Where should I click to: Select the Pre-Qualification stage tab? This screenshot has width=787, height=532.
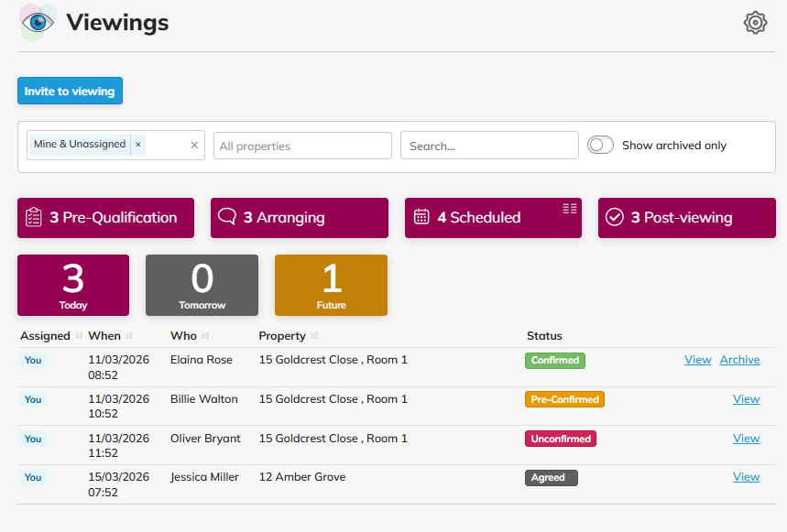pyautogui.click(x=105, y=218)
